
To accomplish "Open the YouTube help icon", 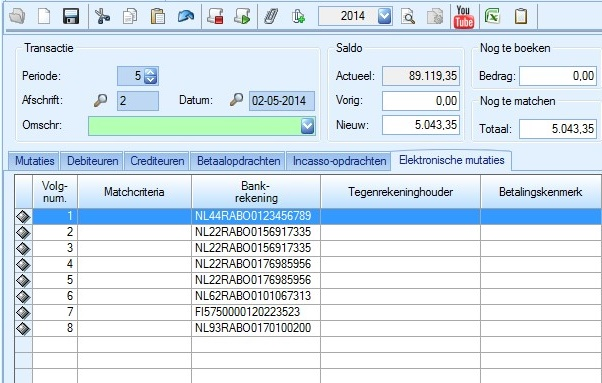I will [464, 17].
